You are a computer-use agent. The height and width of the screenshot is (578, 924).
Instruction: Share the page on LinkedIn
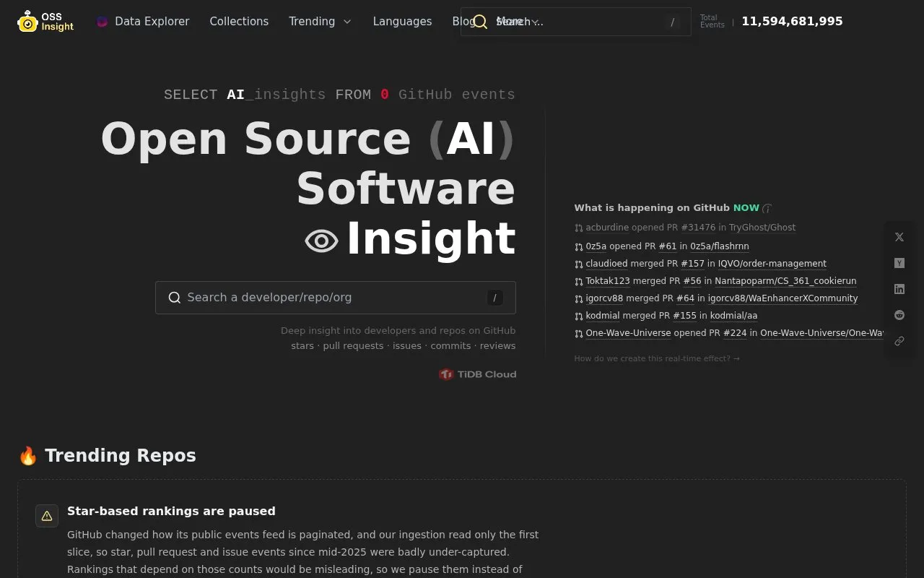pyautogui.click(x=899, y=289)
